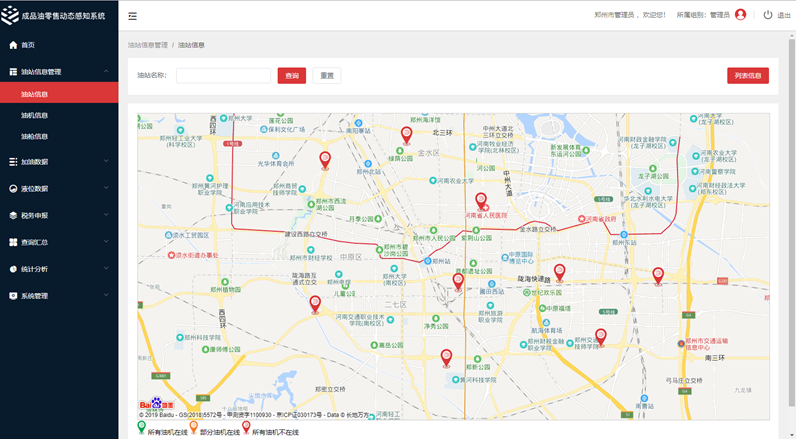Click 油站信息管理 in the breadcrumb
Screen dimensions: 796x439
pyautogui.click(x=148, y=45)
